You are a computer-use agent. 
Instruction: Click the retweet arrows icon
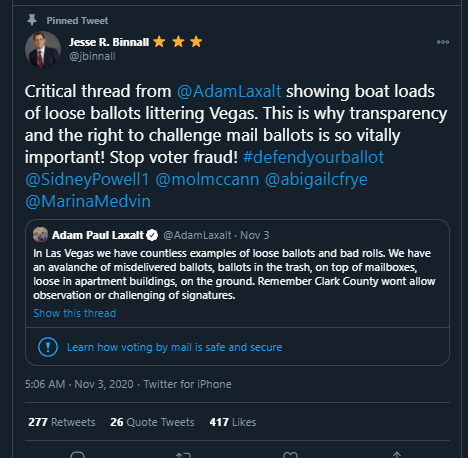click(x=183, y=455)
